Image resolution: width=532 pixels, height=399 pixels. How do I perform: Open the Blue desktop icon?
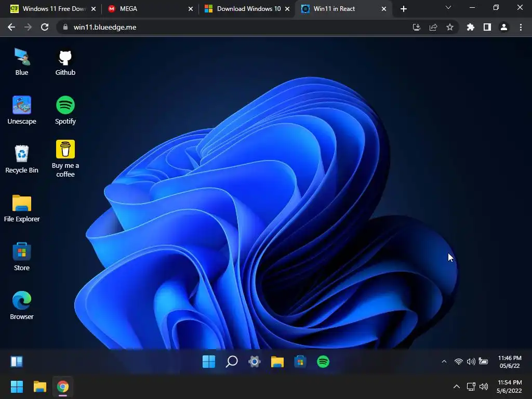22,62
